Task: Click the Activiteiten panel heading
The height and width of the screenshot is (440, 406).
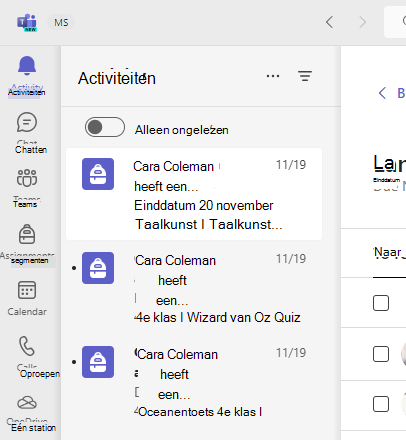Action: click(117, 78)
